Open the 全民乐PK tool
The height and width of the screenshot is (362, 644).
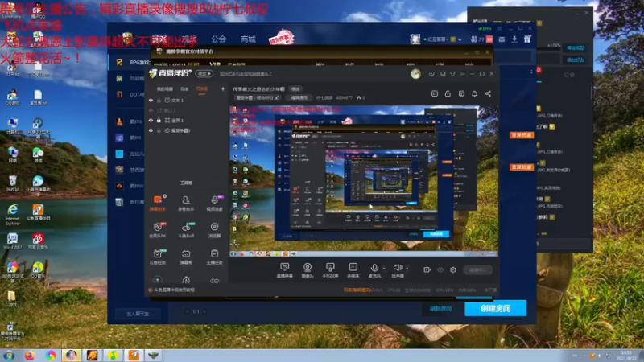coord(158,230)
